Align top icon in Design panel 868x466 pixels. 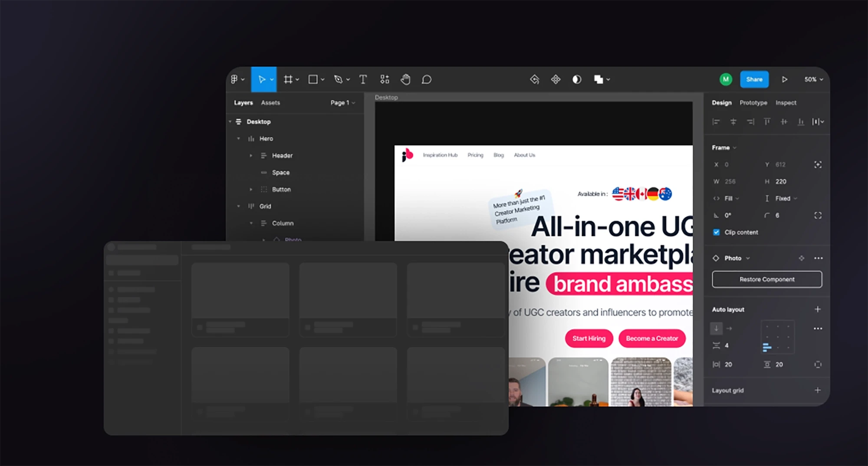coord(767,122)
